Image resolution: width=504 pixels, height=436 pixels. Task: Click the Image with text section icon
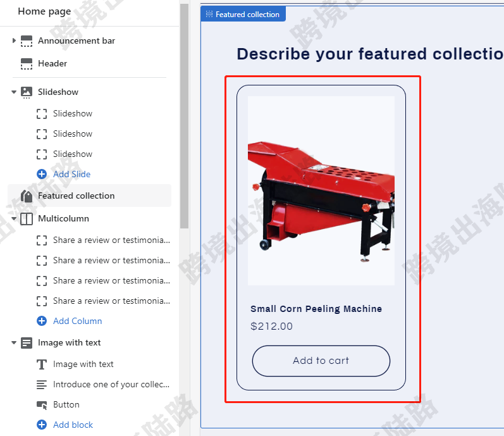click(x=27, y=343)
